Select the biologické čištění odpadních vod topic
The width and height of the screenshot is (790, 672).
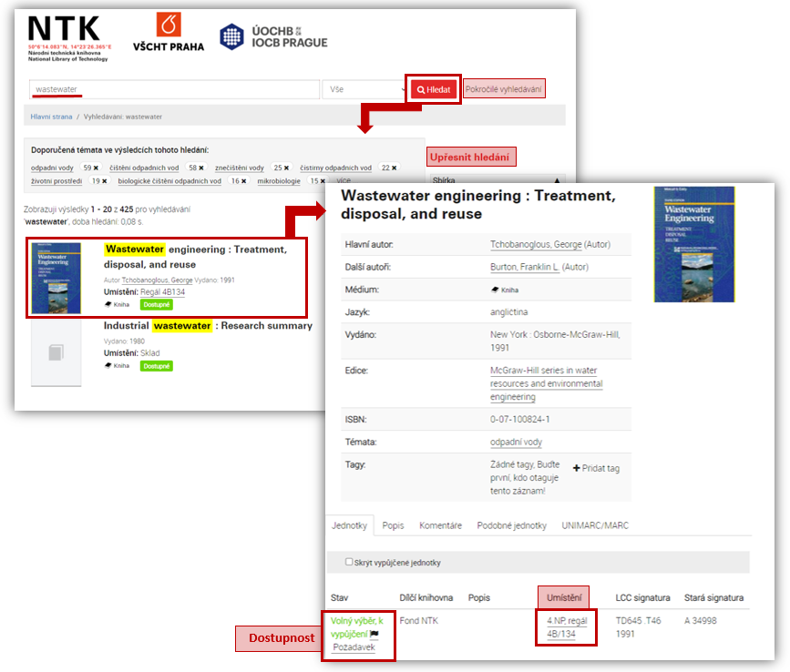coord(169,181)
